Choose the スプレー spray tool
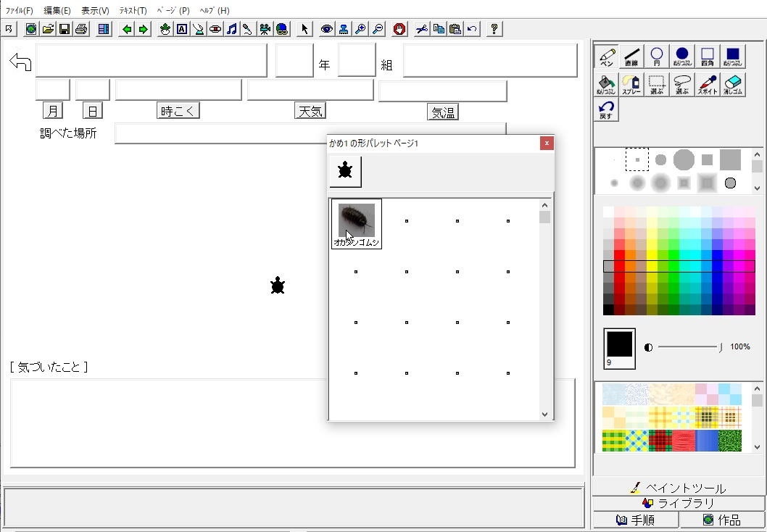767x532 pixels. pos(631,85)
